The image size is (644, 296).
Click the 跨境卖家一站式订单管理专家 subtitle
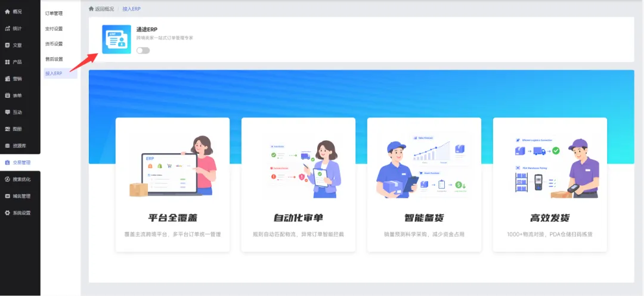pos(165,38)
